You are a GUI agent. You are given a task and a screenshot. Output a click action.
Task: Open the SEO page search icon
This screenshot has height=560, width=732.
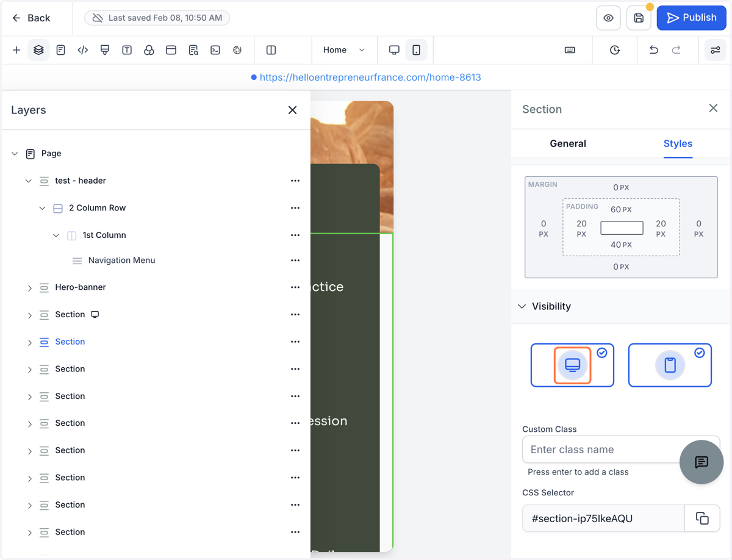(193, 50)
